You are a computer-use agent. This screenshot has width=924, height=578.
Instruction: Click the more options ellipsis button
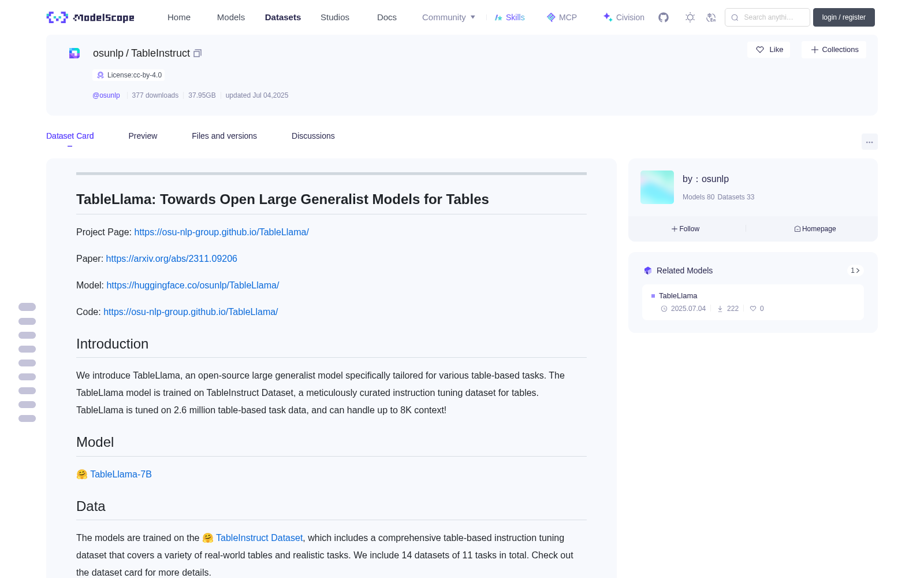[x=869, y=142]
